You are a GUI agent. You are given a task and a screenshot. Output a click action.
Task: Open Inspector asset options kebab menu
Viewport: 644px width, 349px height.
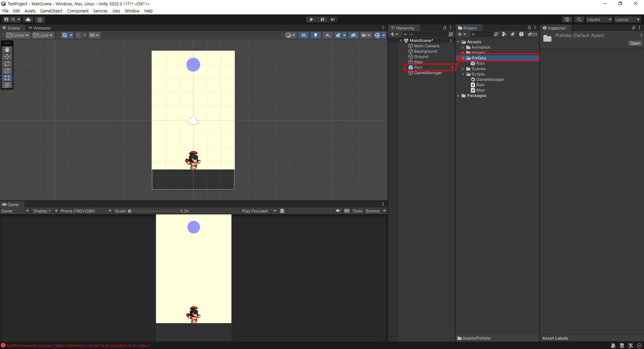[641, 35]
